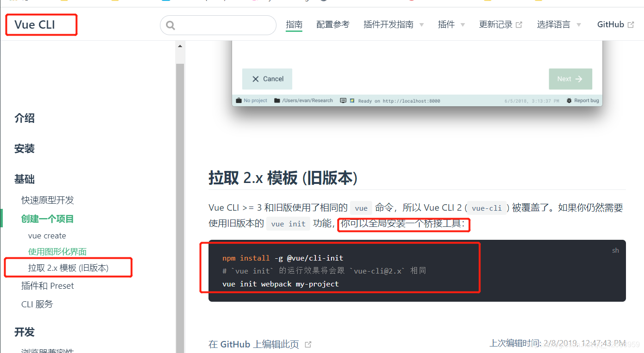
Task: Click the inline vue init code tag
Action: 288,224
